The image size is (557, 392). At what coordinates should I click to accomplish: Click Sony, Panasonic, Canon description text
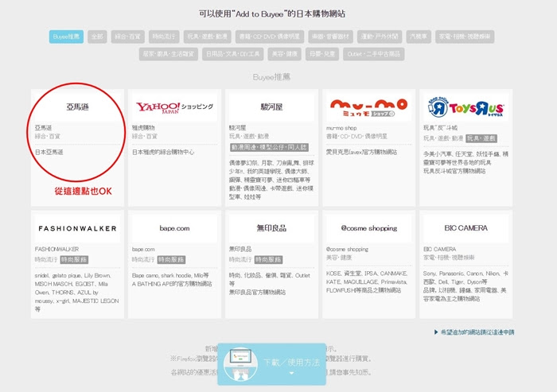[x=465, y=286]
